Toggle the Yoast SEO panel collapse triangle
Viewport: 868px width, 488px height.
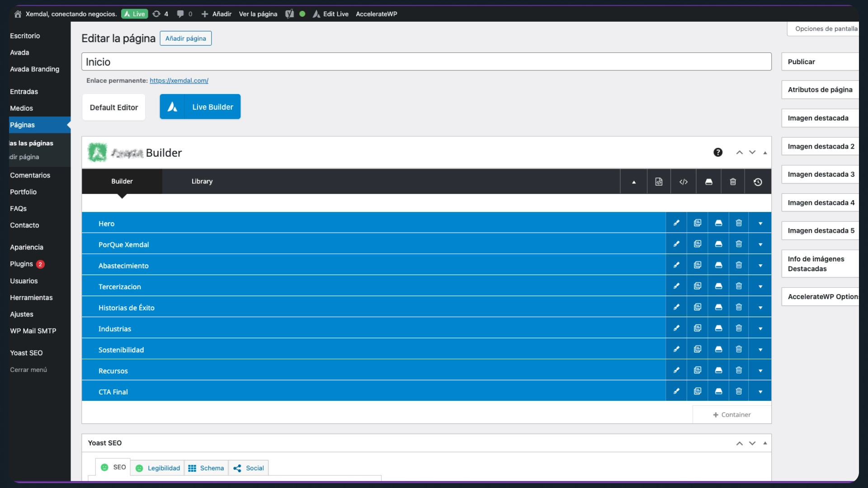point(765,443)
